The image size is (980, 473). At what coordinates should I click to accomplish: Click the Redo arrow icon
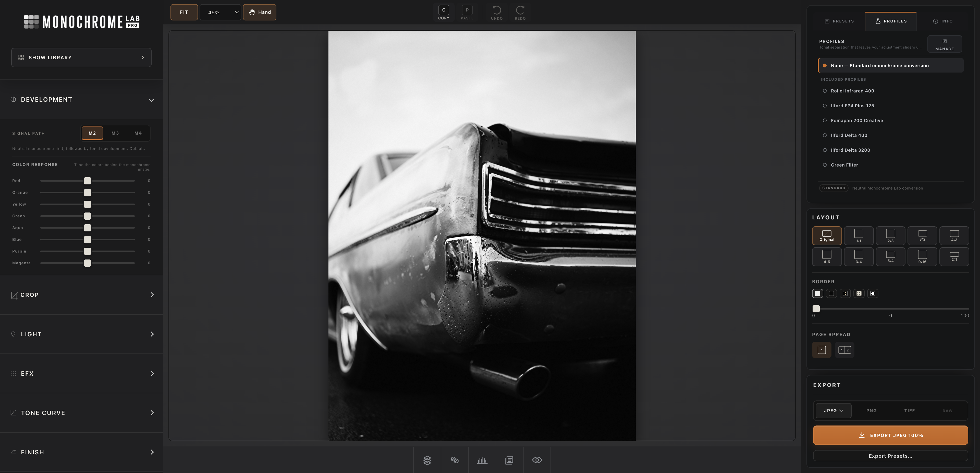coord(520,12)
